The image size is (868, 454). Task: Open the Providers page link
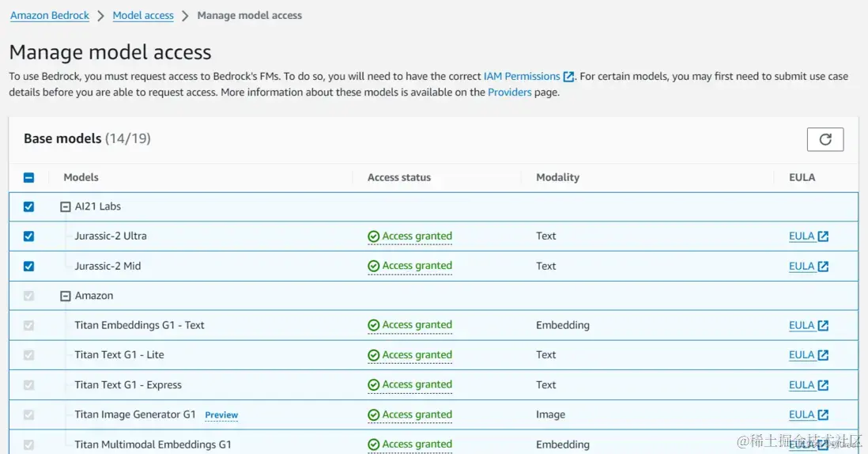(509, 93)
